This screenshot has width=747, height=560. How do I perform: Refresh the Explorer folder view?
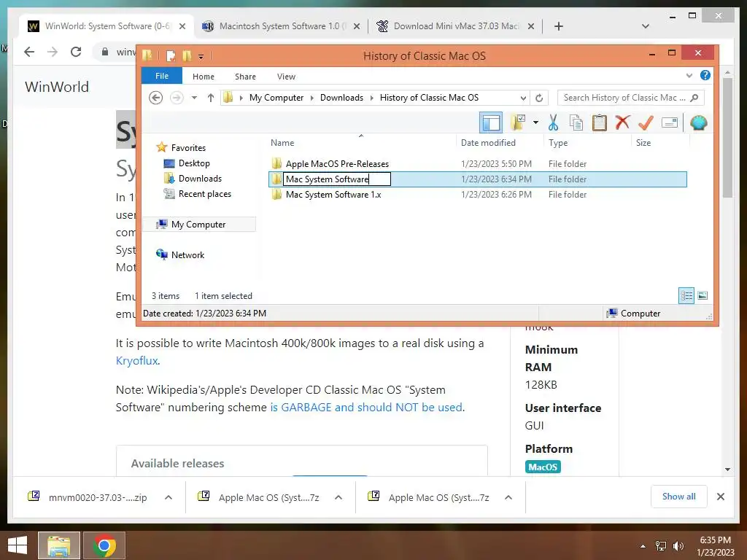[539, 98]
